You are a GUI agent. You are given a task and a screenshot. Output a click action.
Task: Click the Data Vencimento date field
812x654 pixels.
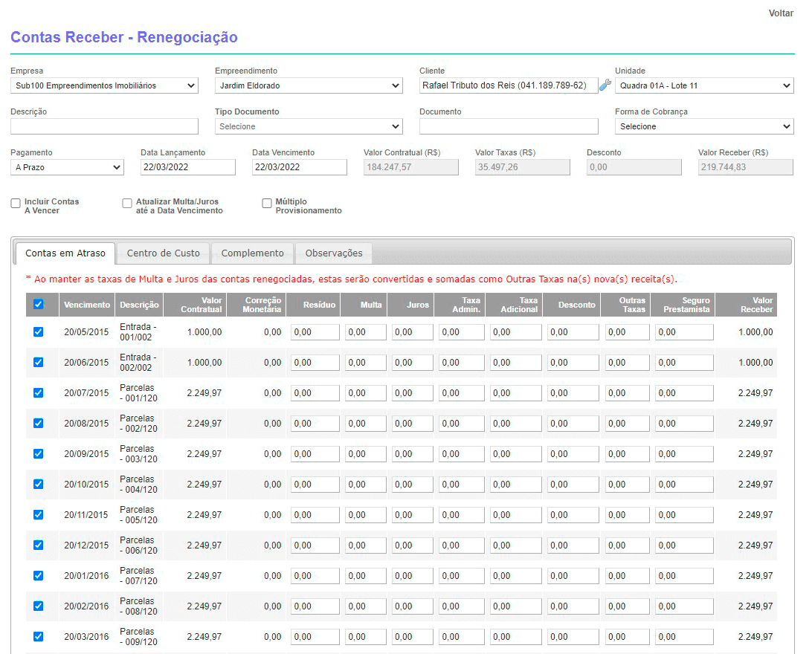pos(299,167)
